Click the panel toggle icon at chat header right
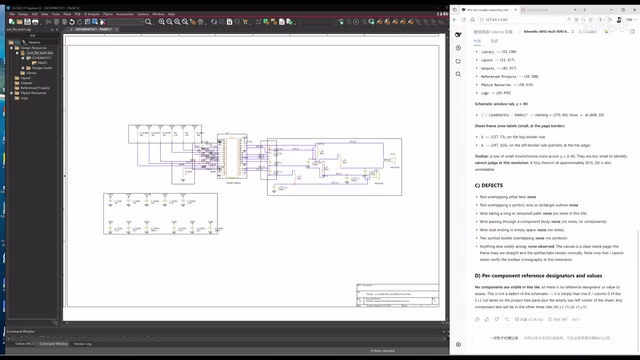640x360 pixels. point(632,31)
